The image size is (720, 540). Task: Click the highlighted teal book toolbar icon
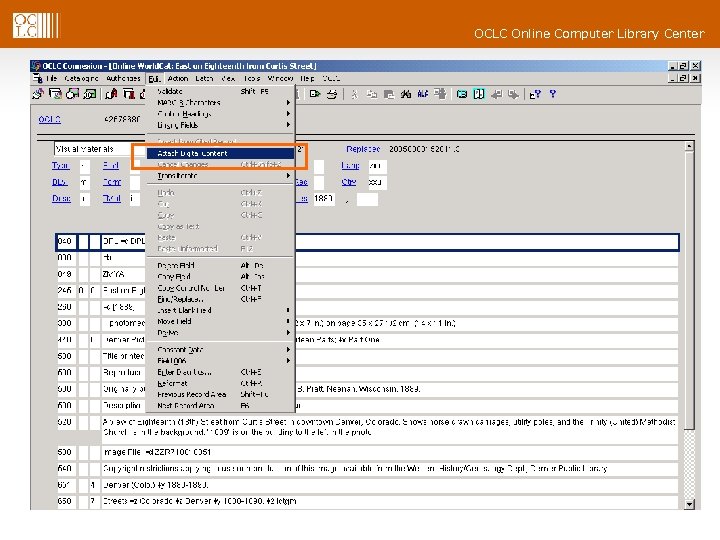479,94
